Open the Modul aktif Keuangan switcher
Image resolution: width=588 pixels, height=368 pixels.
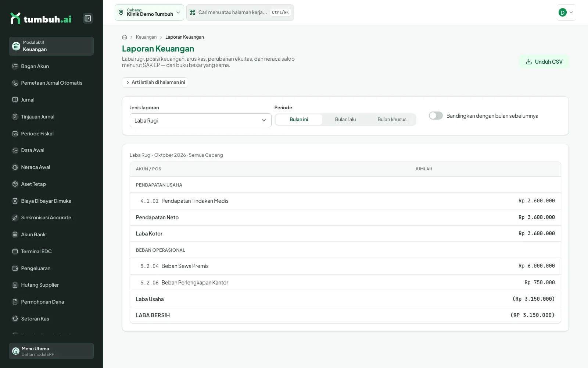pyautogui.click(x=51, y=46)
